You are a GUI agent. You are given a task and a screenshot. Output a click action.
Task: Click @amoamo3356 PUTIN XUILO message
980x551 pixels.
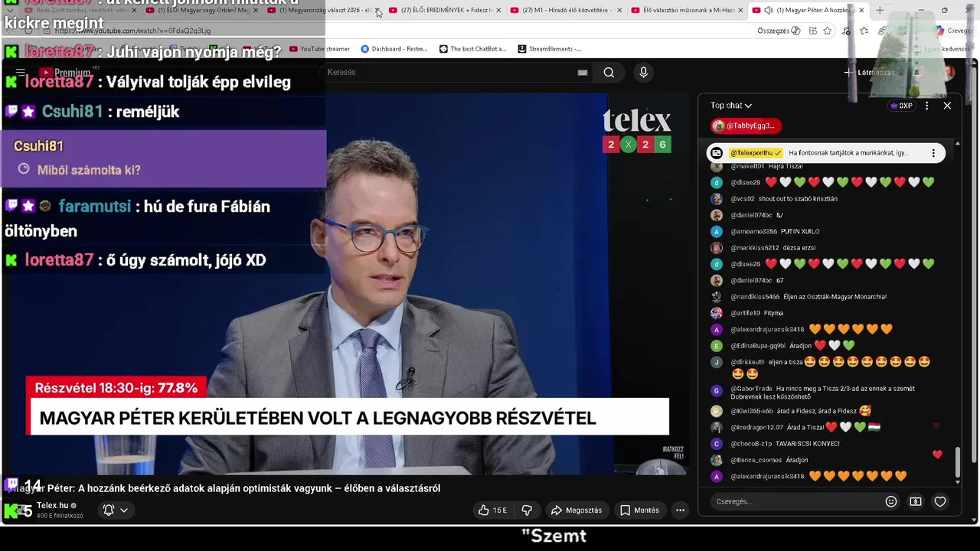tap(765, 231)
